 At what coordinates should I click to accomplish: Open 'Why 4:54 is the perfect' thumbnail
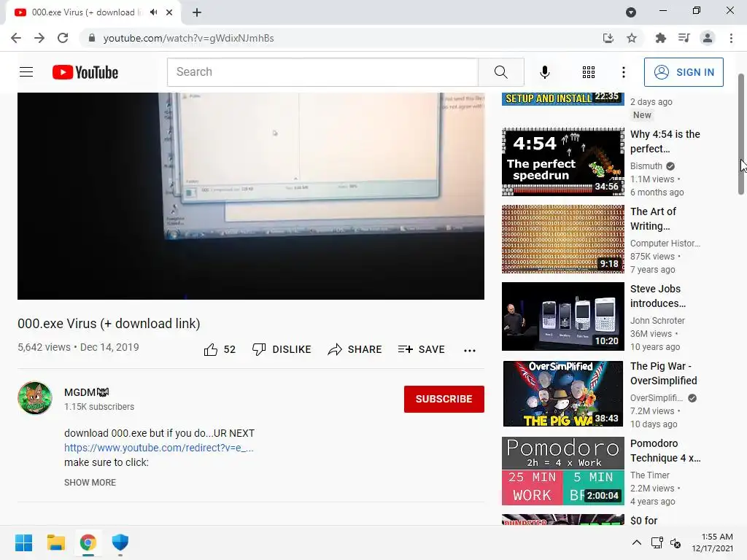click(562, 162)
